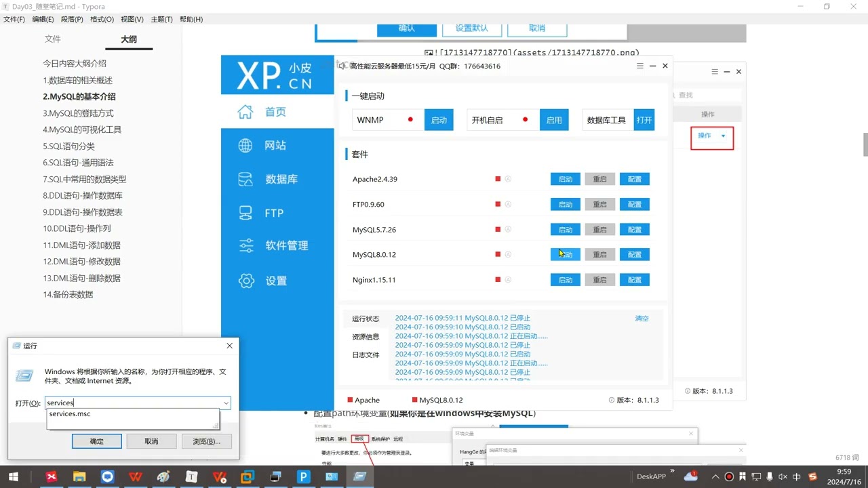Open the 操作 dropdown in background window

point(712,136)
